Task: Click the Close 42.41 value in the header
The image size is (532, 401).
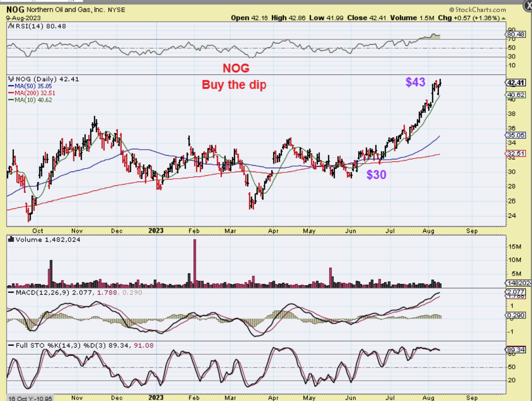Action: 367,18
